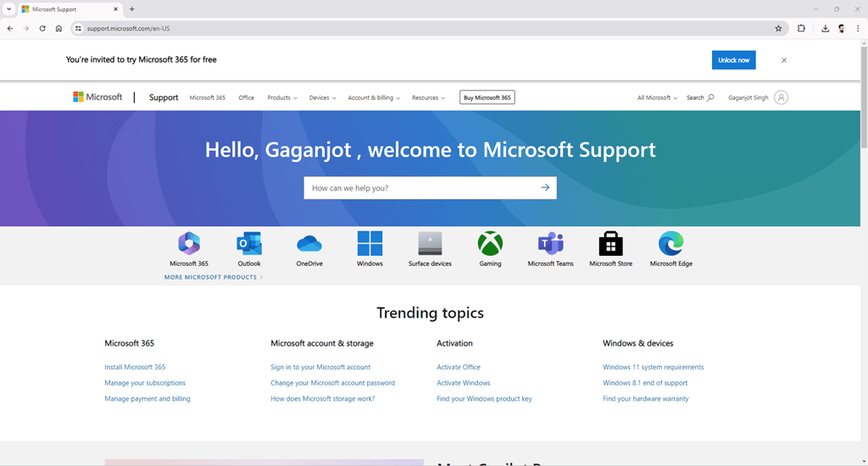Go back in browser history

[10, 28]
